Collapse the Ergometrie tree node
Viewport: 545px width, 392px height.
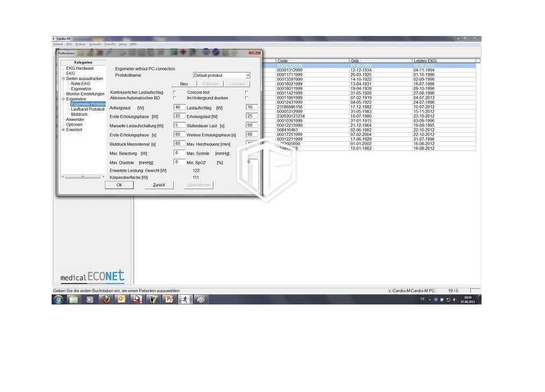(x=63, y=99)
